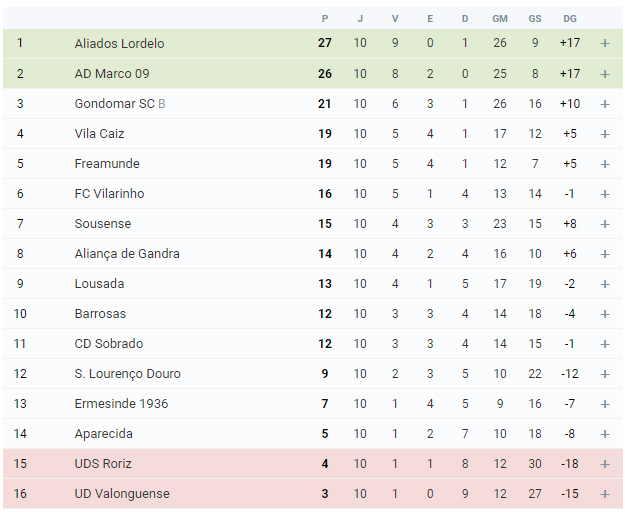Click the plus icon for Sousense
Screen dimensions: 625x512
pyautogui.click(x=605, y=224)
